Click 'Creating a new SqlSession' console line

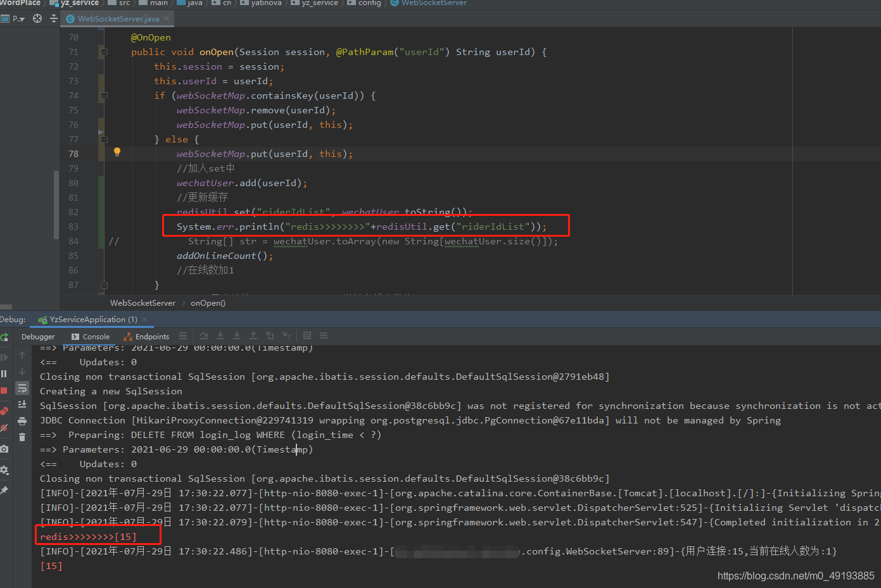[x=111, y=391]
